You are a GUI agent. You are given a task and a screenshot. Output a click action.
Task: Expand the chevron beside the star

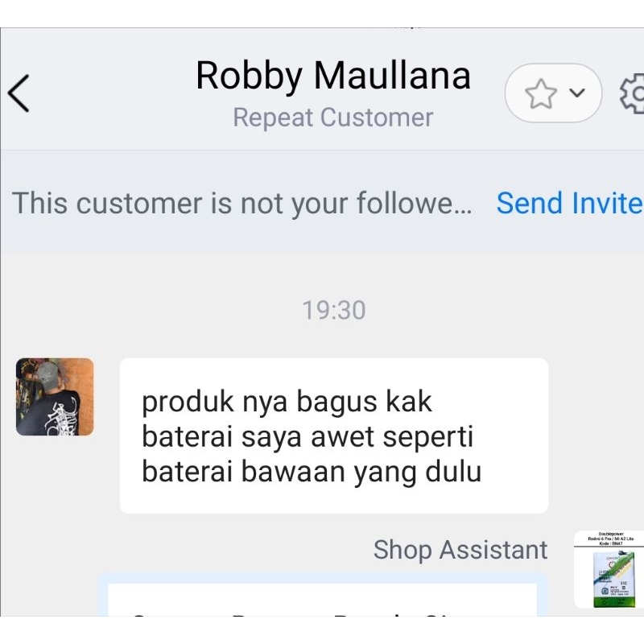point(577,93)
